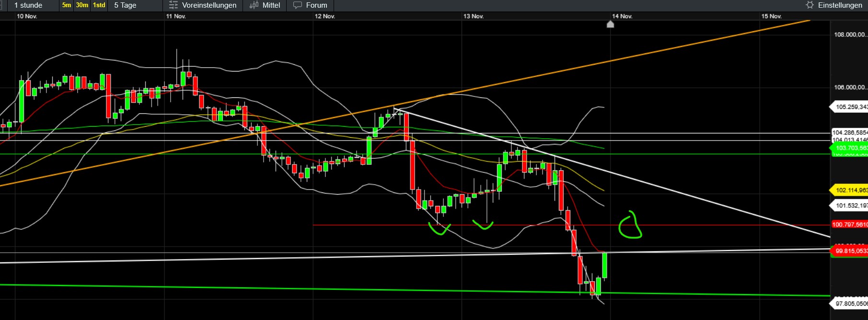Select the first green checkmark drawing

click(x=440, y=229)
